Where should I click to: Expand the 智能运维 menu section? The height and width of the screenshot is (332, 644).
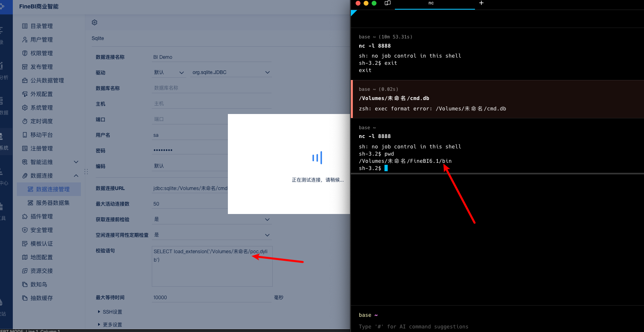(x=76, y=162)
